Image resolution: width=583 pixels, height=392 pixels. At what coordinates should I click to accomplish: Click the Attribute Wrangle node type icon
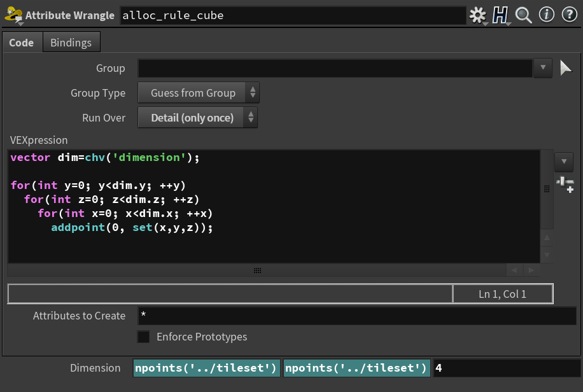[13, 15]
